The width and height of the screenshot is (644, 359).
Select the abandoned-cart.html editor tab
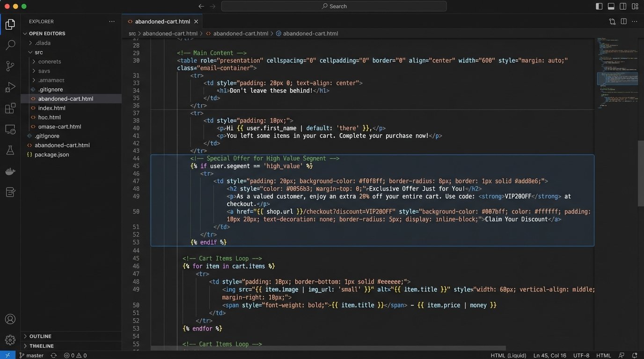[162, 22]
